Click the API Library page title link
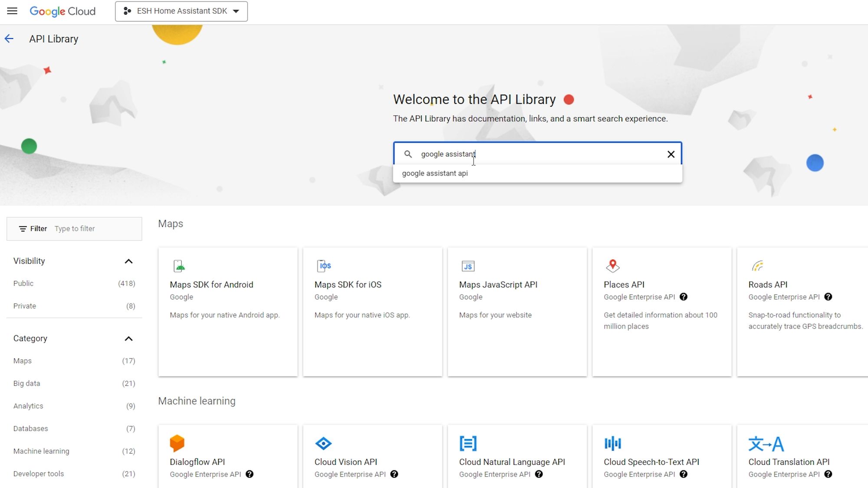 click(x=54, y=39)
